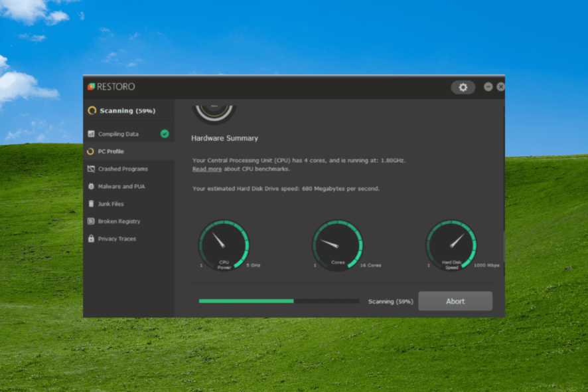Open Malware and PUA section
Screen dimensions: 588x392
click(129, 186)
